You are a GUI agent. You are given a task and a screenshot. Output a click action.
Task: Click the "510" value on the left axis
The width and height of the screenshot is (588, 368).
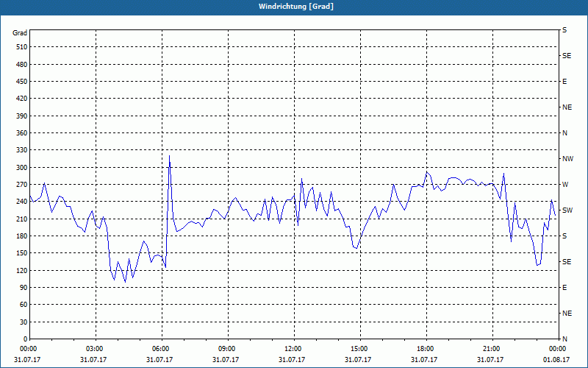pyautogui.click(x=22, y=47)
